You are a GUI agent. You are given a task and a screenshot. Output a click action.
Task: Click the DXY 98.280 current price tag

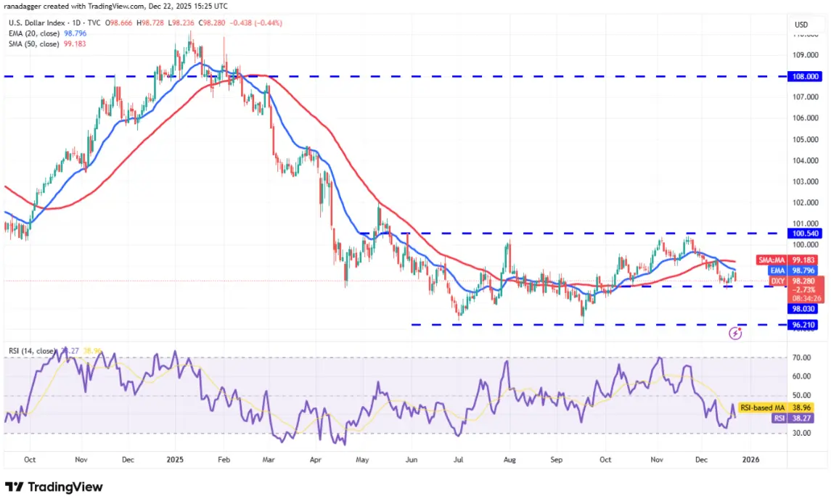[x=797, y=289]
